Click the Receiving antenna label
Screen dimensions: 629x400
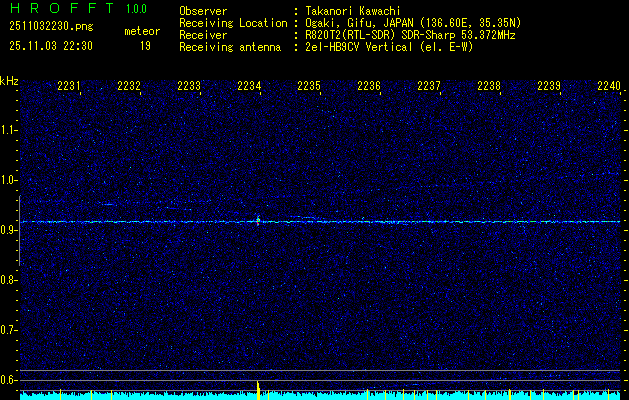[230, 47]
